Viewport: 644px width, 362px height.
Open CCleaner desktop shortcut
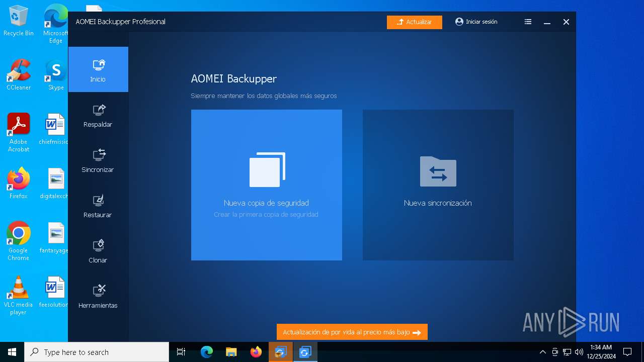point(19,74)
